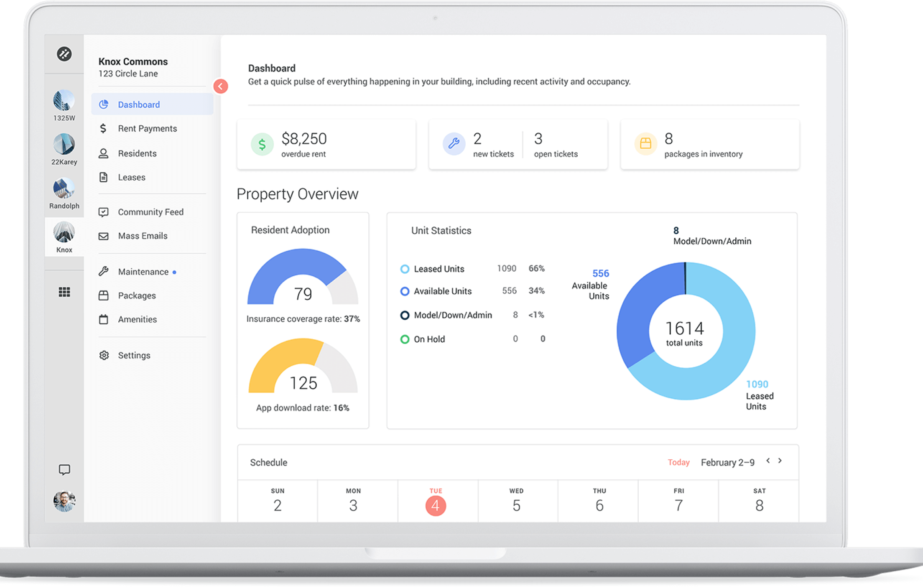The image size is (923, 588).
Task: Open the chat bubble icon at bottom left
Action: pos(64,470)
